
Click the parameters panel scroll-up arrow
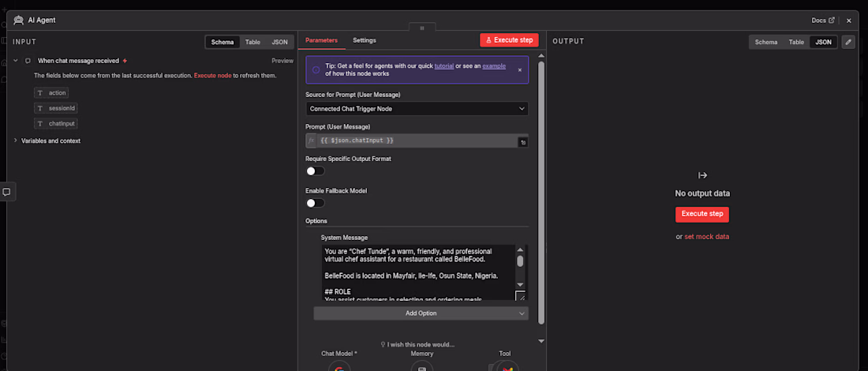pos(541,55)
